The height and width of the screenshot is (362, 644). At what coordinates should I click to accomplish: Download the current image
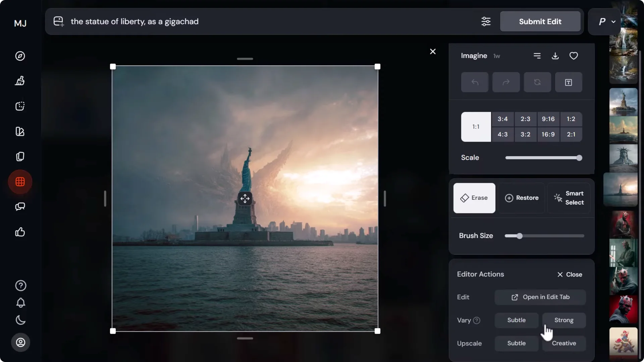555,56
